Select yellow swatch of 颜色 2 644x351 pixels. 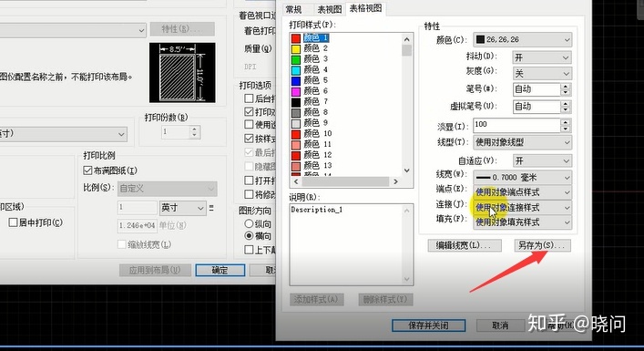click(296, 48)
